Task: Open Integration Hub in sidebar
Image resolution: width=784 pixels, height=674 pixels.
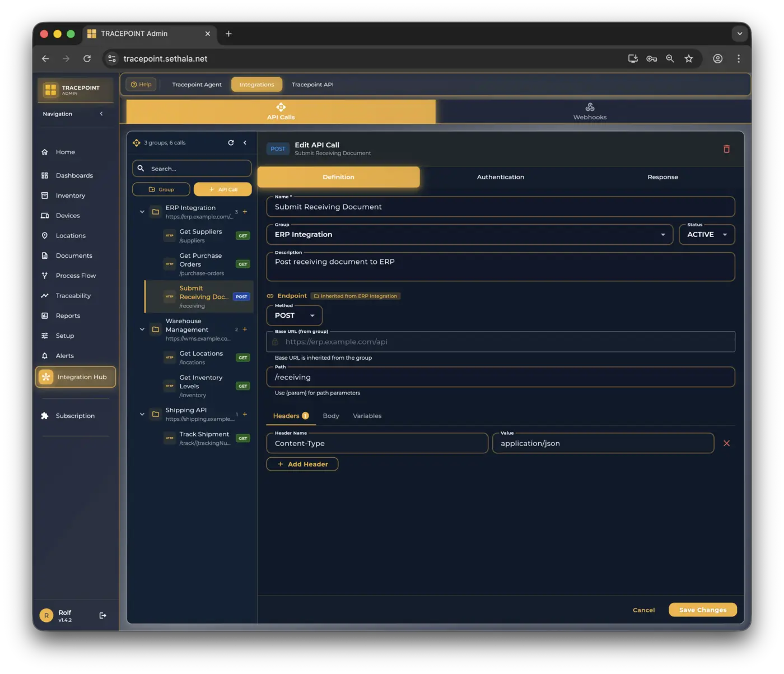Action: 76,377
